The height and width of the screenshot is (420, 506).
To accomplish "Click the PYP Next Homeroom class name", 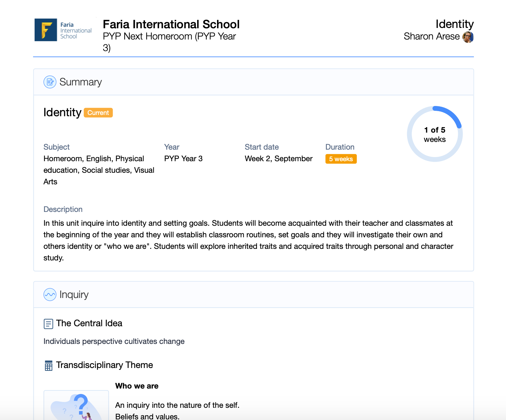I will click(169, 37).
